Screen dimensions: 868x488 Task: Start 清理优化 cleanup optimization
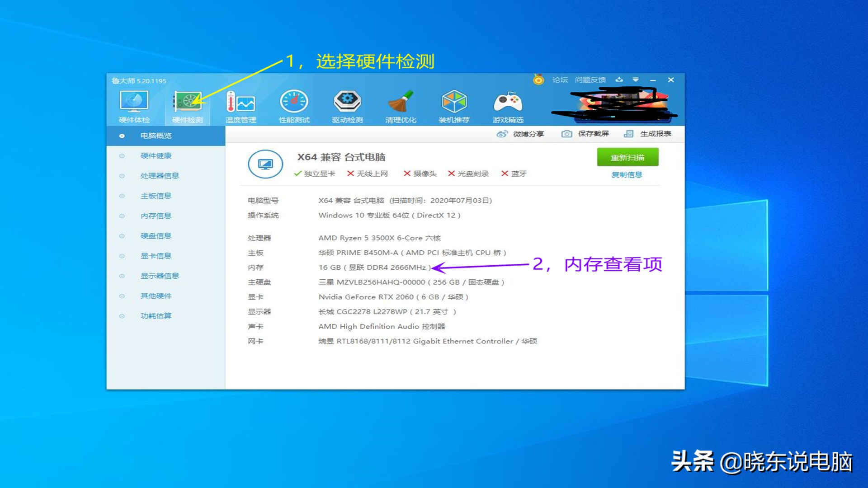coord(401,104)
